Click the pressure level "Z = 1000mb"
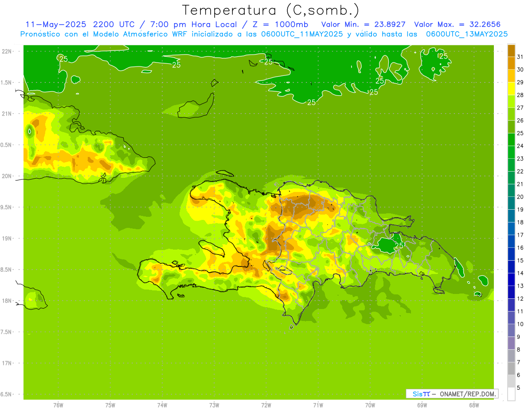The height and width of the screenshot is (411, 532). 280,24
